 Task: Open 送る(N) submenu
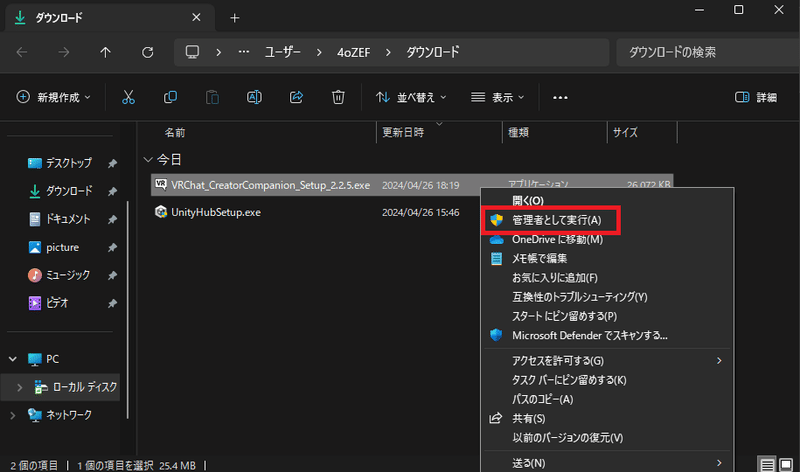(607, 463)
